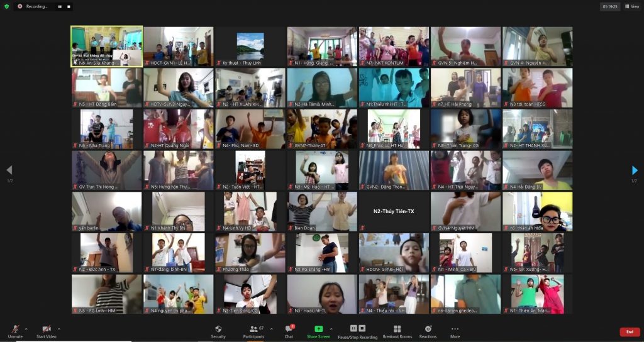
Task: Select the N5- HoaiLinh-TL video tile
Action: 322,294
